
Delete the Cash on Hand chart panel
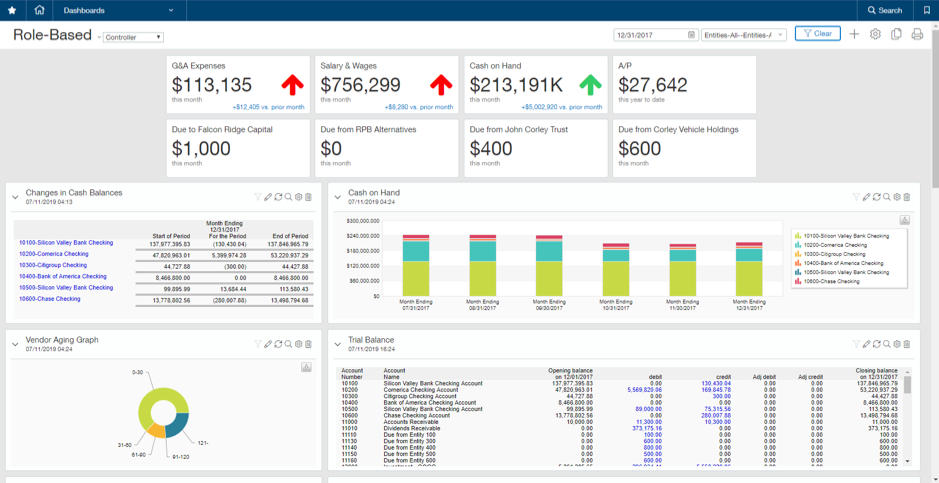click(907, 197)
